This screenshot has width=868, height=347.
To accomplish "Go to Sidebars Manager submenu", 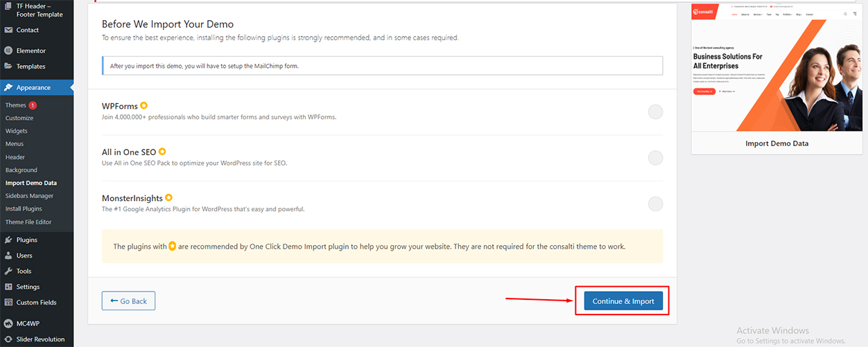I will pos(29,196).
